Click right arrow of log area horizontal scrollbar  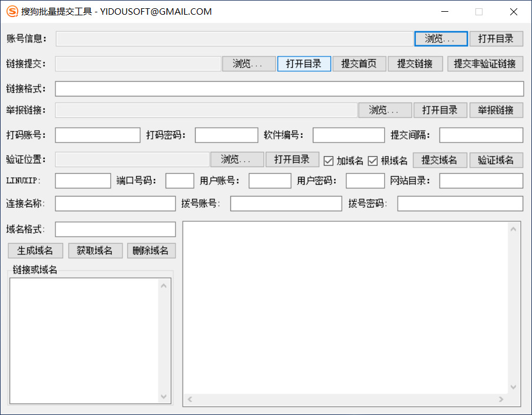501,400
